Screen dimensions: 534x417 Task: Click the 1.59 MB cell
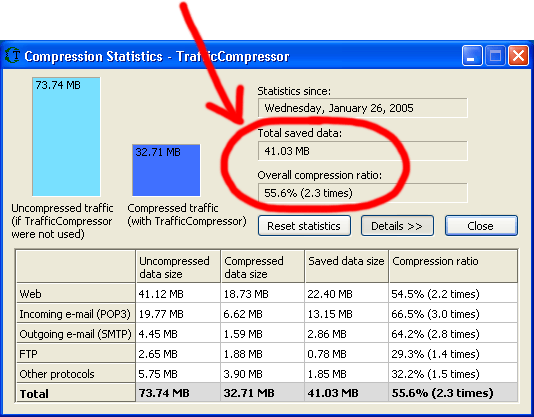263,334
